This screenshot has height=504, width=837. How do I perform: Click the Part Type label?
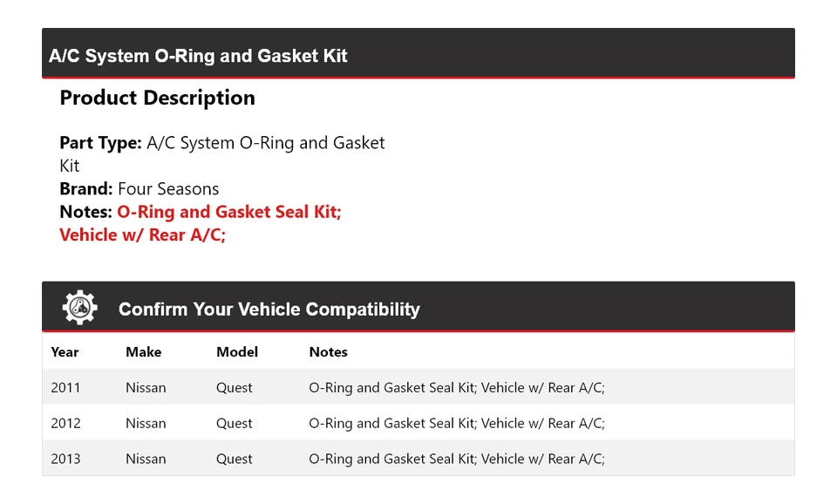click(x=100, y=143)
